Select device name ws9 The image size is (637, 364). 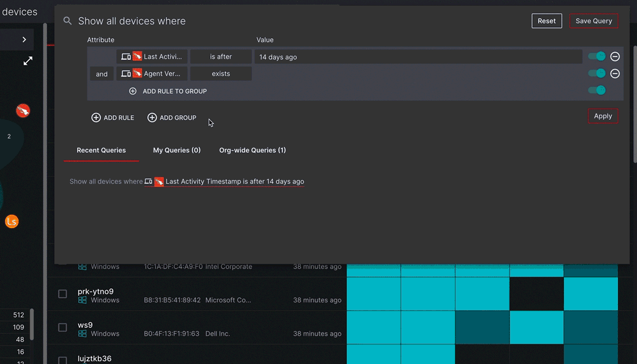pos(85,325)
